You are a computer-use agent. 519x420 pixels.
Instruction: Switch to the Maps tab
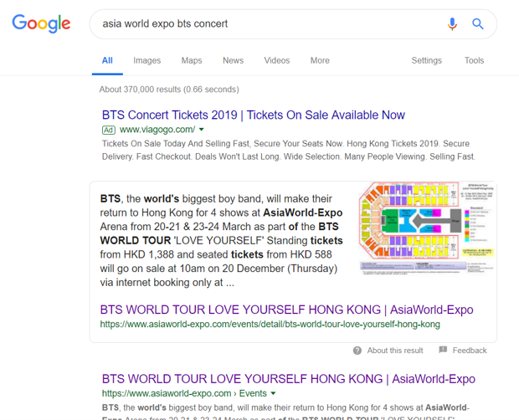point(192,60)
